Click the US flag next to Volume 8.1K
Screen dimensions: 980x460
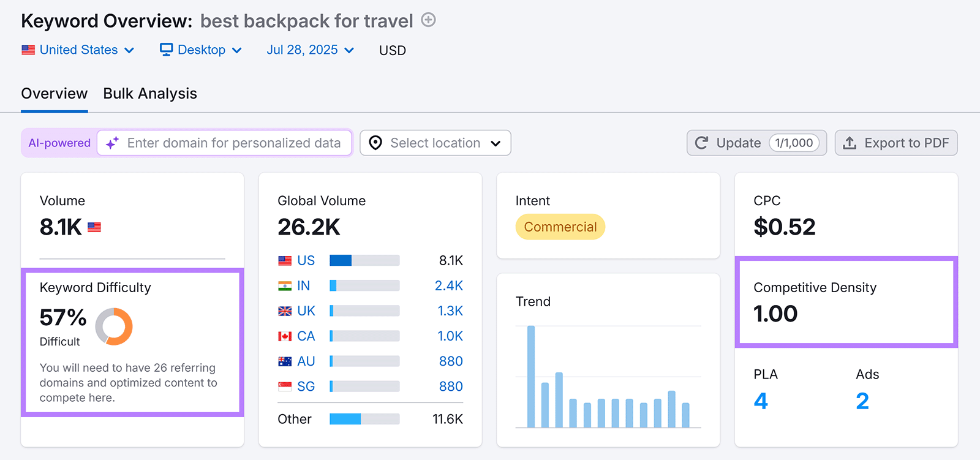point(94,227)
